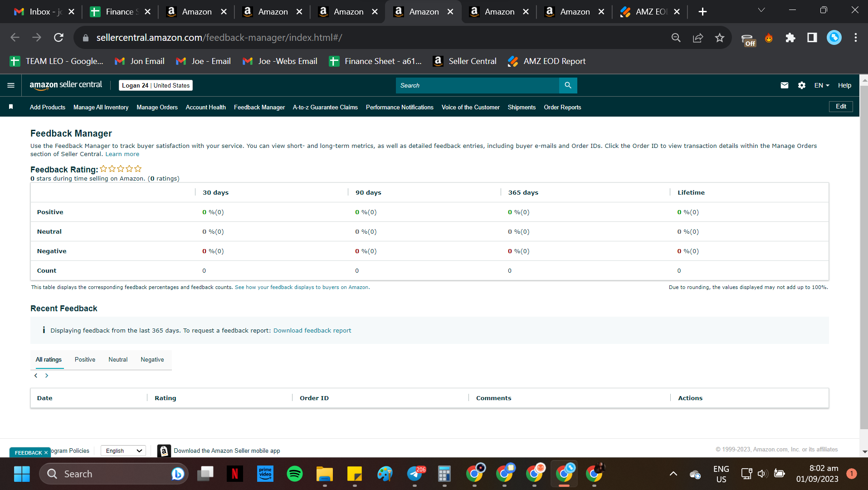
Task: Click the Amazon Seller mobile app icon
Action: [x=164, y=451]
